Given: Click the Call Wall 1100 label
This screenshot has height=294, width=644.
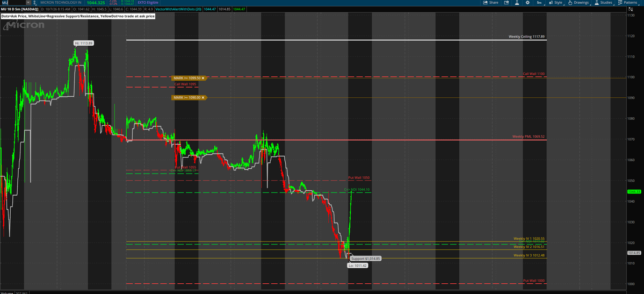Looking at the screenshot, I should coord(533,74).
